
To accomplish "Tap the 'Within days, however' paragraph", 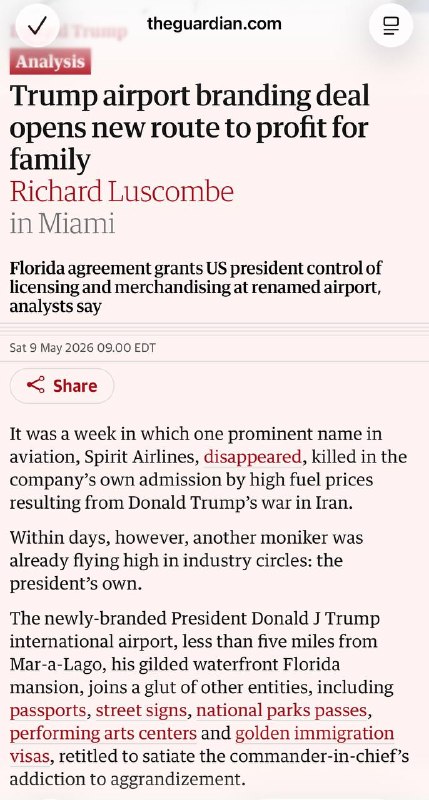I will pos(186,561).
